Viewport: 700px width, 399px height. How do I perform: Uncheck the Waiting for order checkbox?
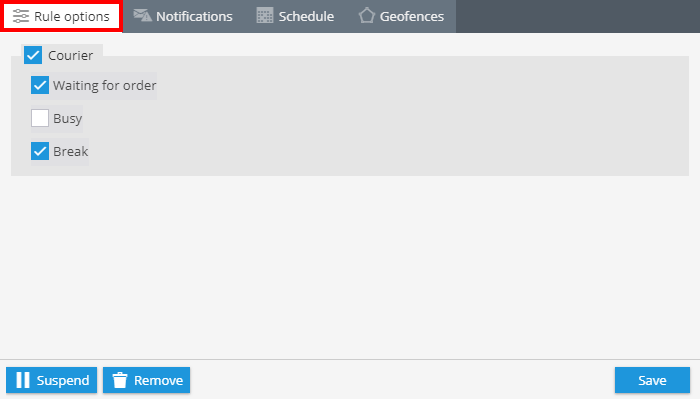tap(40, 85)
